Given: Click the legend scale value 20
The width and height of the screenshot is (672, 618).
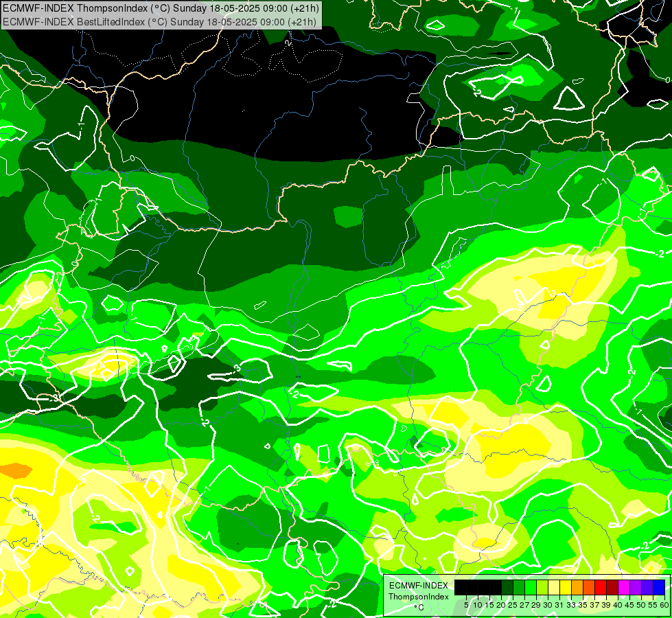Looking at the screenshot, I should (501, 605).
